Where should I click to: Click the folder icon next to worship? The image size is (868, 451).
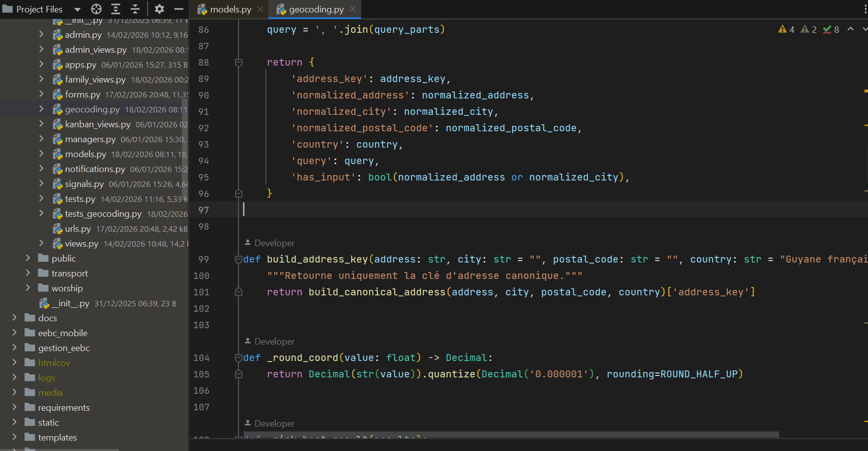(43, 288)
